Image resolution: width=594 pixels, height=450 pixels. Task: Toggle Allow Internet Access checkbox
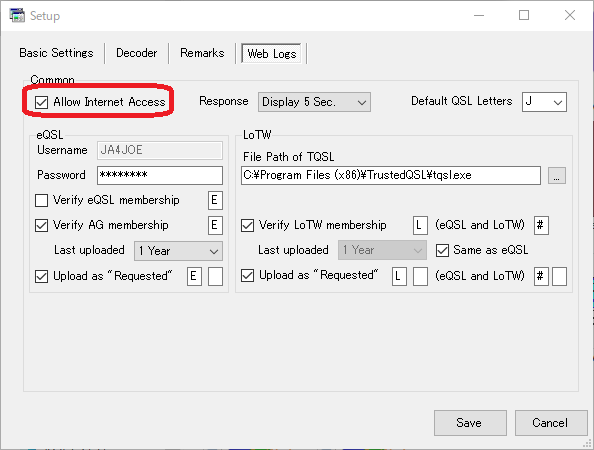41,102
